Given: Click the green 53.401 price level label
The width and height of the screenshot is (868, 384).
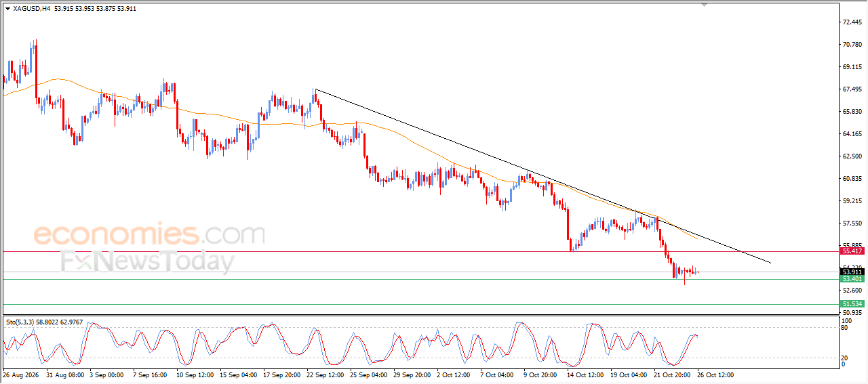Looking at the screenshot, I should tap(852, 279).
